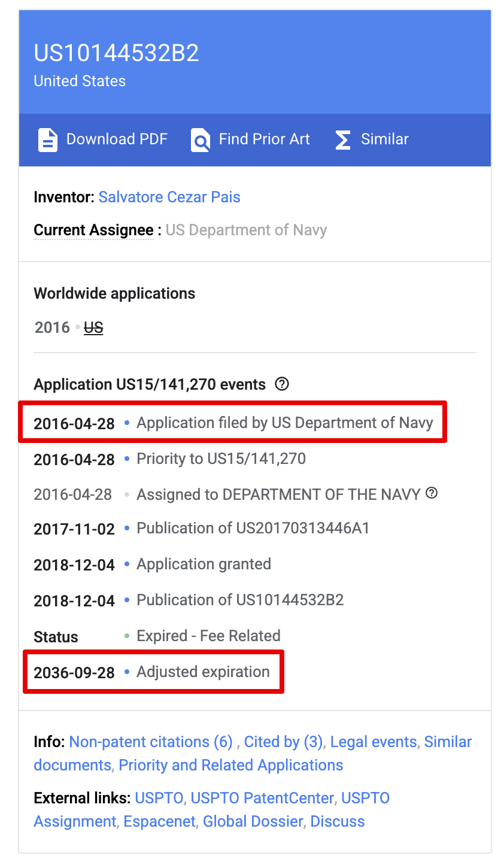Click the Download PDF document icon
The image size is (504, 868).
48,139
